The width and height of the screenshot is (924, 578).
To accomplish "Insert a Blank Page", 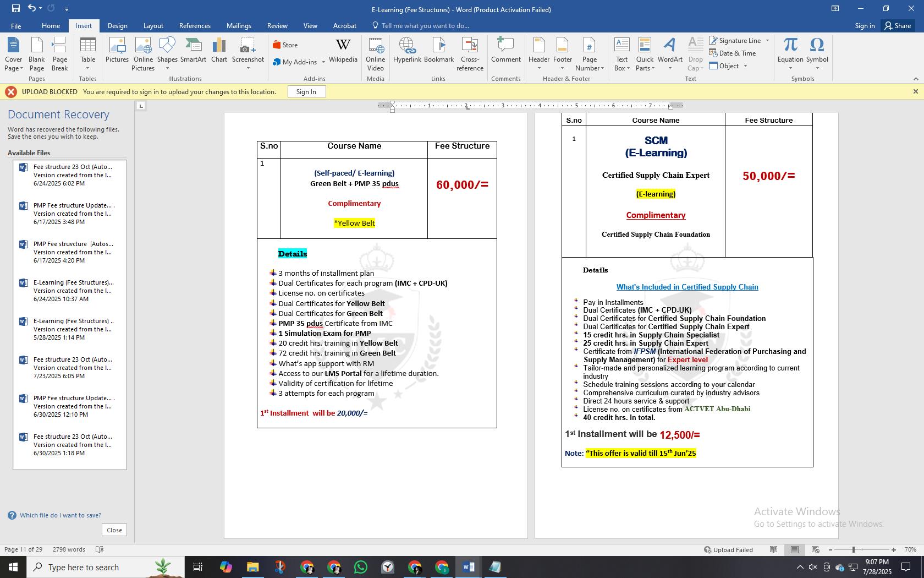I will [37, 54].
